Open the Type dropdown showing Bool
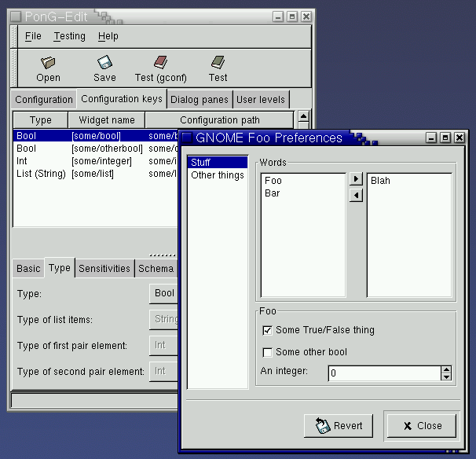 163,293
